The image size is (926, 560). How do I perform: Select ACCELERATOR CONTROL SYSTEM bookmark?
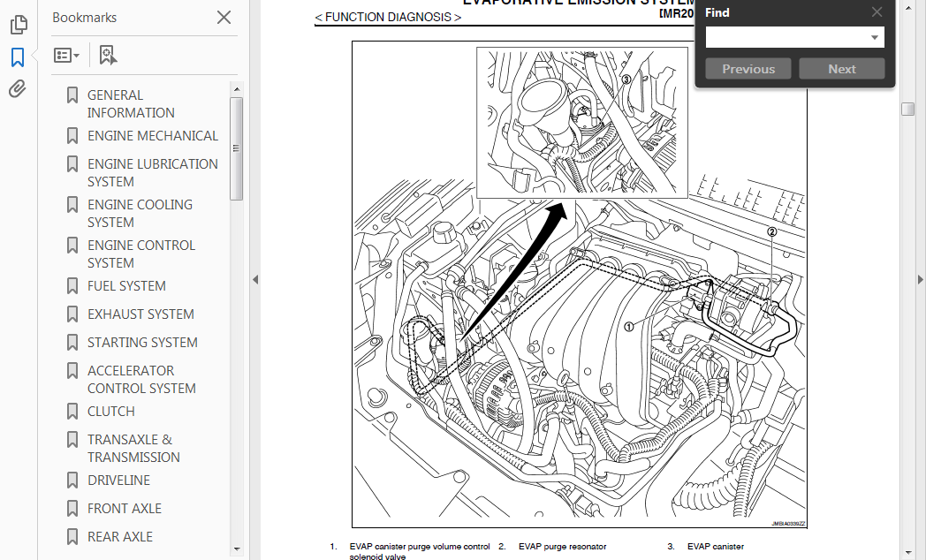(141, 380)
